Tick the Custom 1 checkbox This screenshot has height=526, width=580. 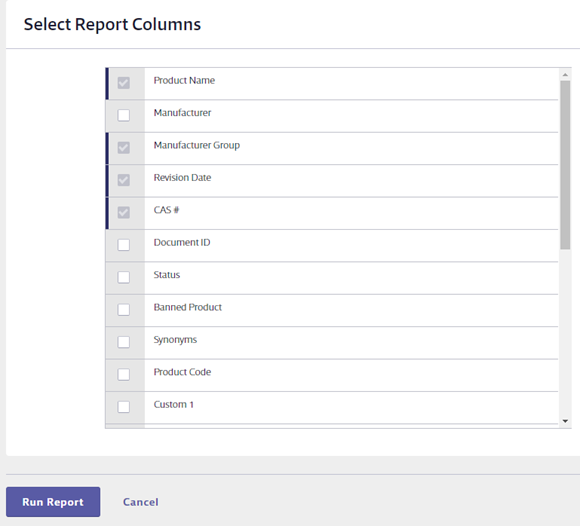click(x=124, y=407)
